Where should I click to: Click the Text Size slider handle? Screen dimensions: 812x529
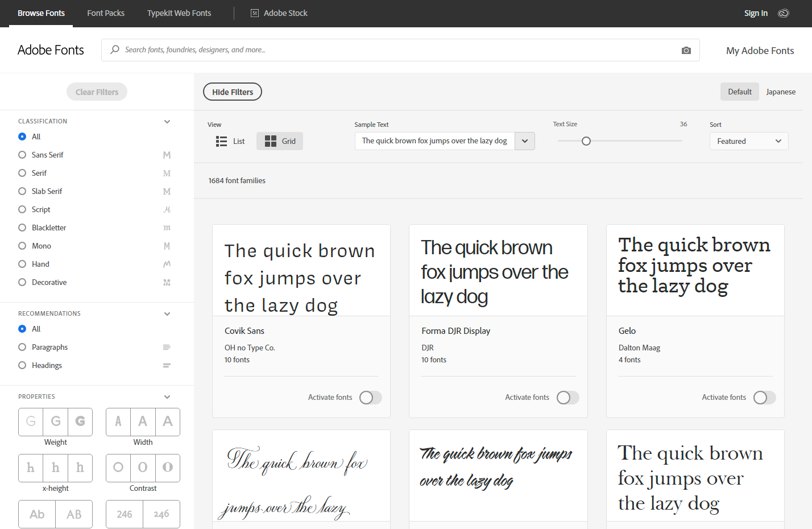(586, 141)
